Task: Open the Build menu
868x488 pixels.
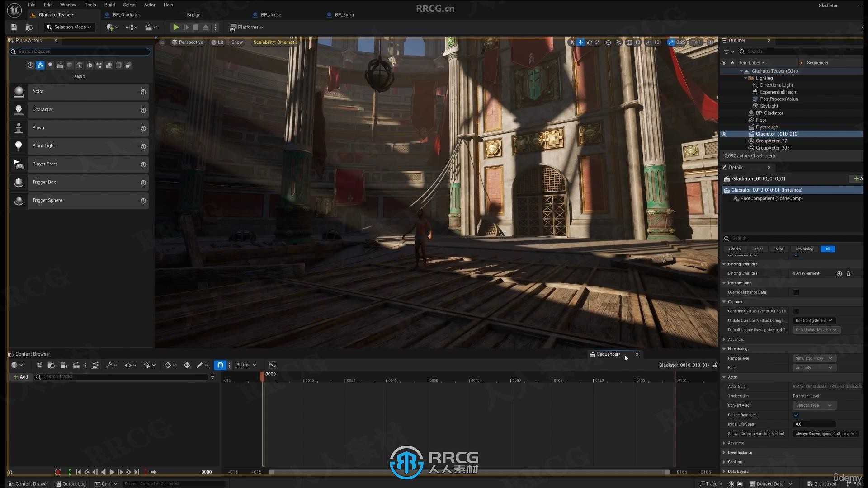Action: 109,5
